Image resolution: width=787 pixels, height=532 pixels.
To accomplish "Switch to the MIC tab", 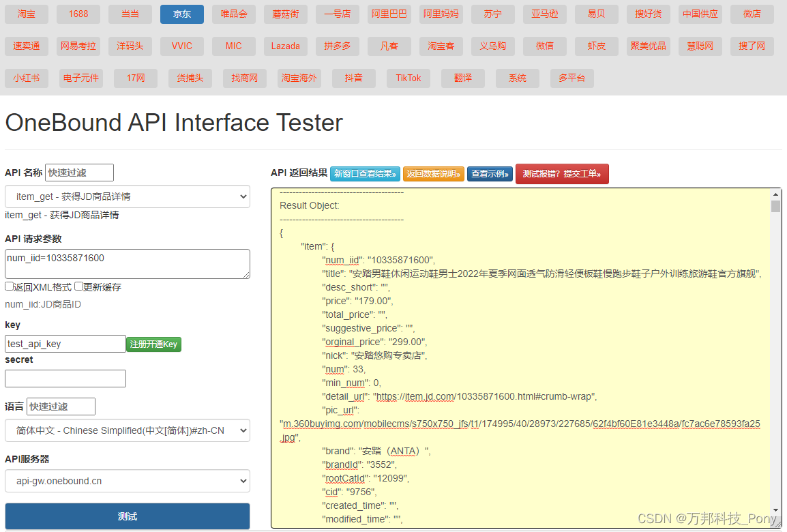I will click(234, 46).
